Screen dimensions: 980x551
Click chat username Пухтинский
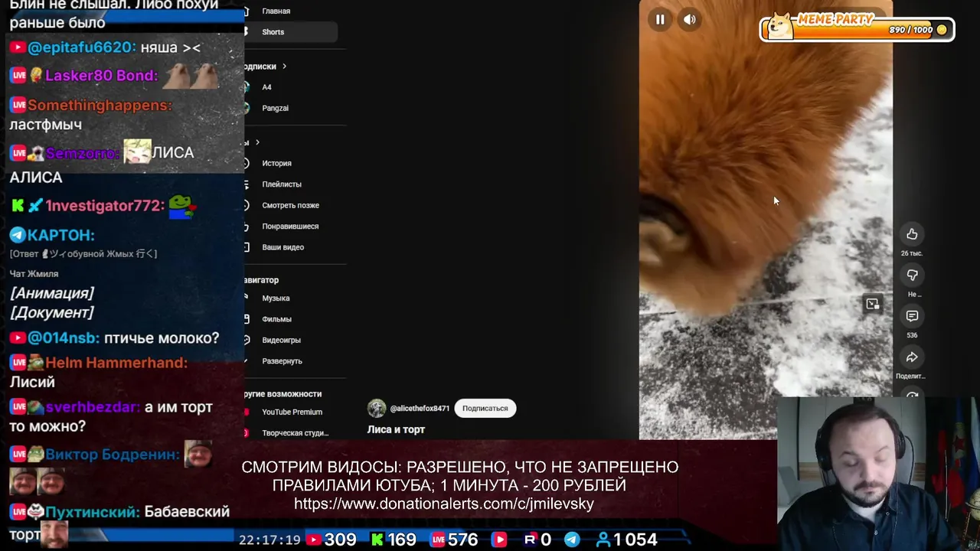[x=93, y=512]
